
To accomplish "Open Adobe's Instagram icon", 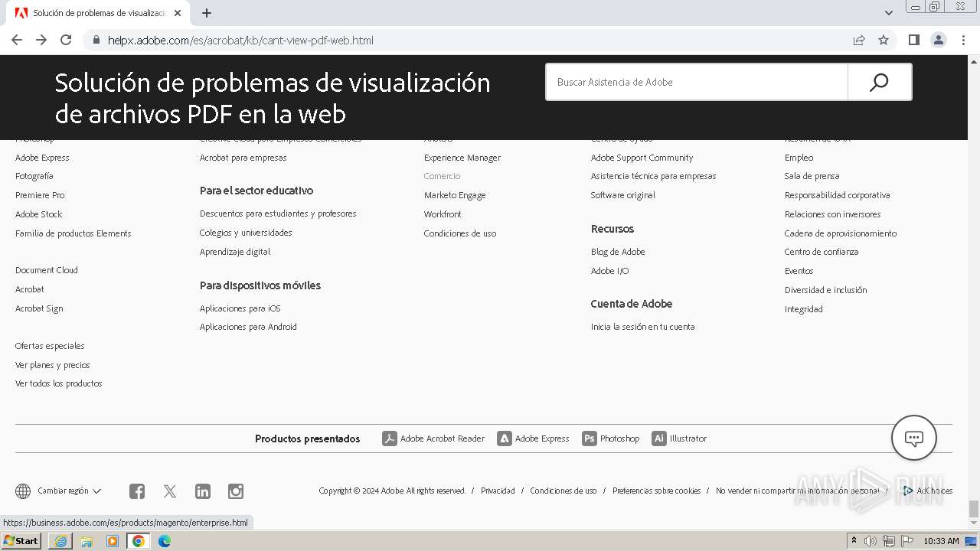I will click(236, 491).
